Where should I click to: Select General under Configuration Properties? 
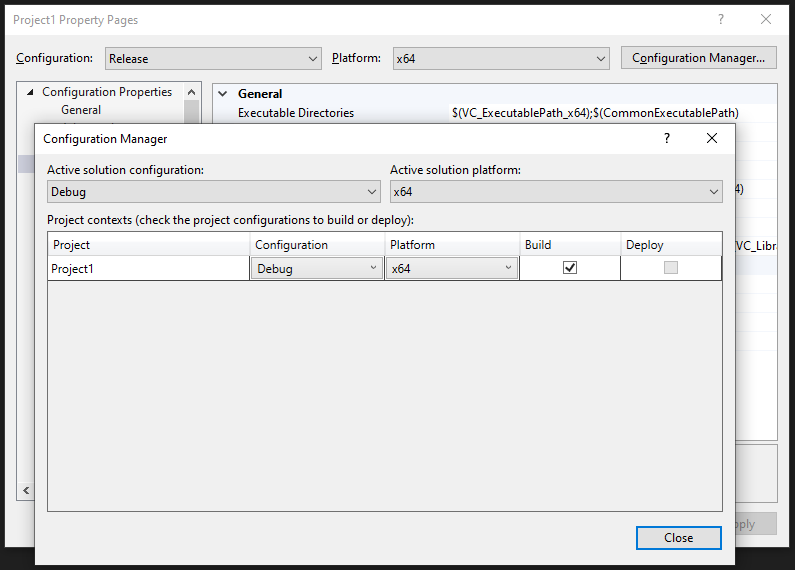pyautogui.click(x=81, y=110)
